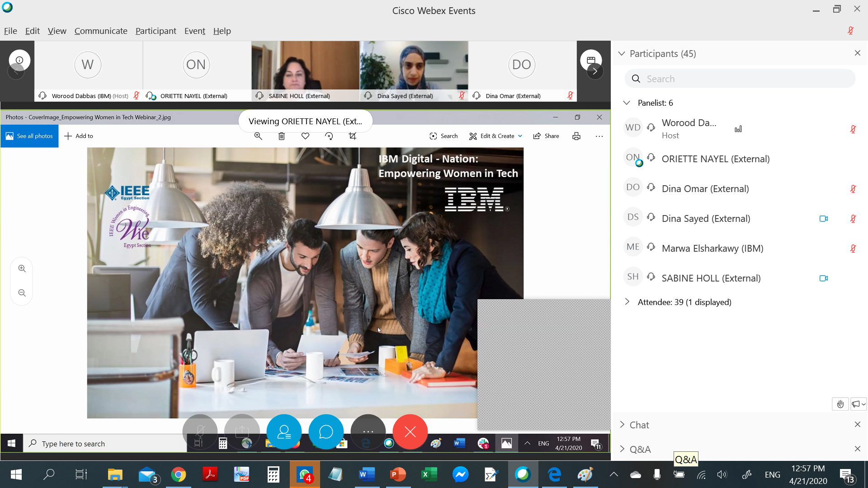
Task: Click Search button in Photos toolbar
Action: [443, 136]
